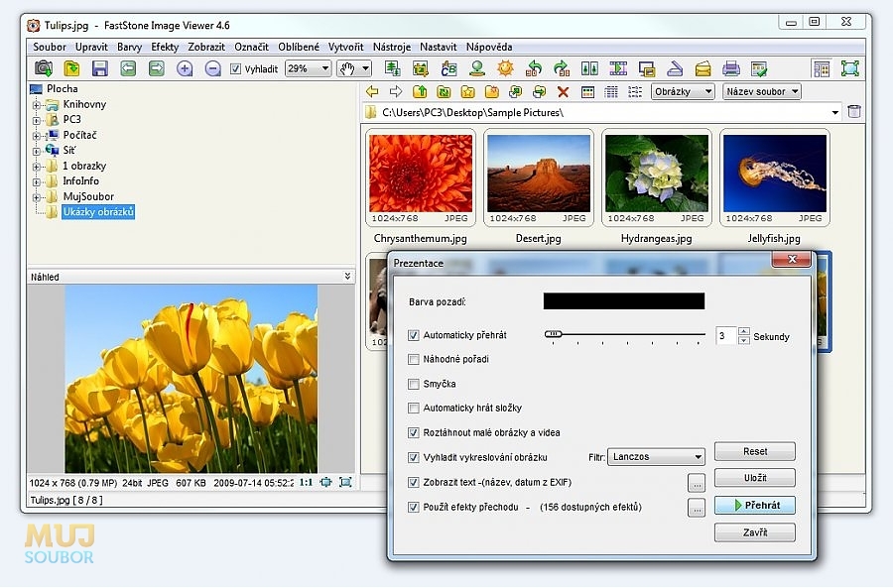Toggle Roztáhnout malé obrázky a videa checkbox

tap(414, 432)
